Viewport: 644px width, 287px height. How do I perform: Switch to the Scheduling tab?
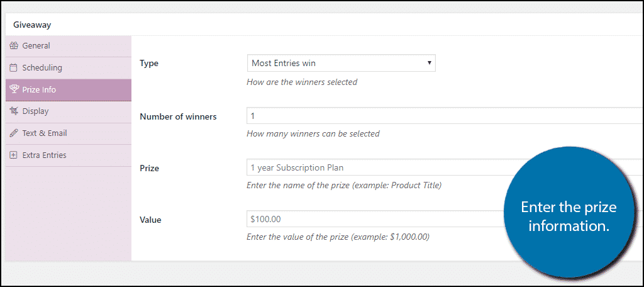point(42,68)
